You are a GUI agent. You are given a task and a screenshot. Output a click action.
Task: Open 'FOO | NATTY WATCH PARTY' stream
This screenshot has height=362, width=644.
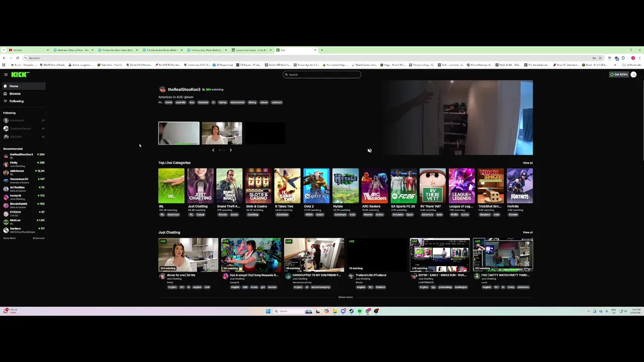tap(503, 255)
